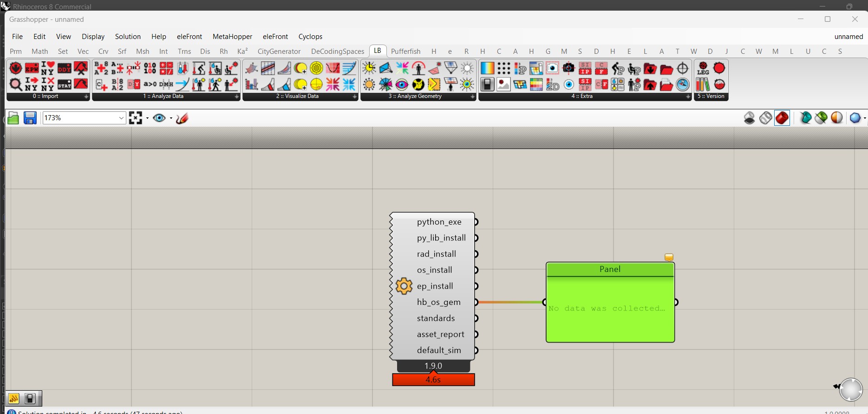Screen dimensions: 868x414
Task: Activate the sketch brush tool icon
Action: 182,118
